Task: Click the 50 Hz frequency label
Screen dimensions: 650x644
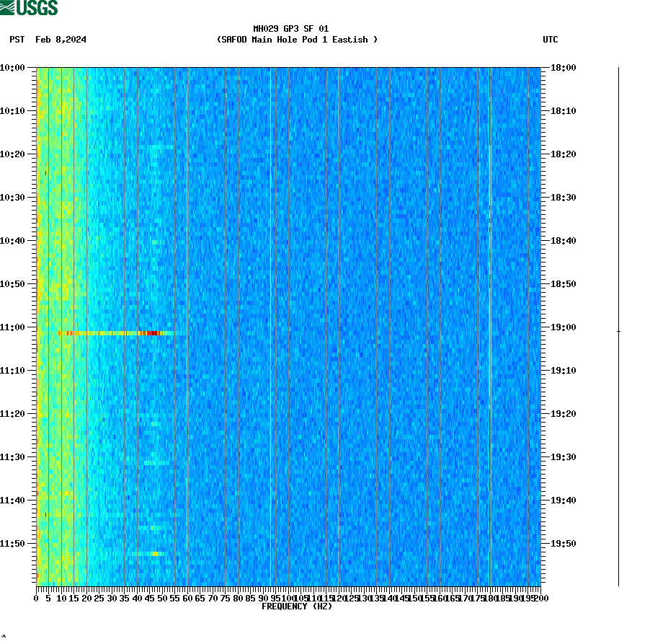Action: tap(161, 597)
